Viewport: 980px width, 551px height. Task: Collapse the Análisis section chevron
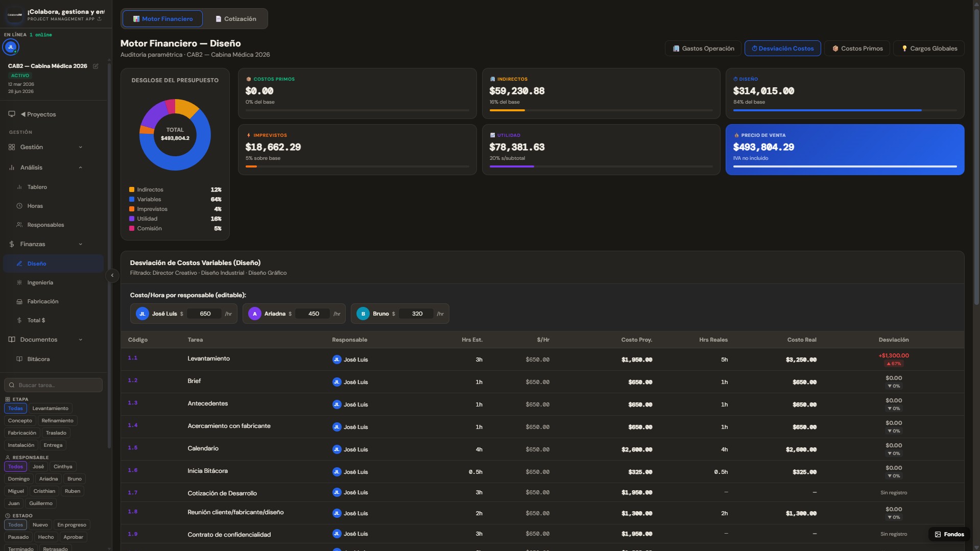[x=80, y=168]
